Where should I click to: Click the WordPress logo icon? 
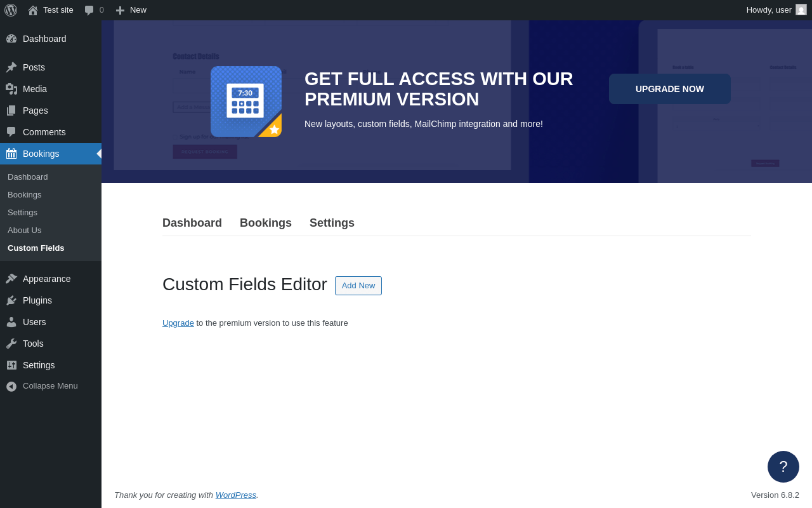(11, 10)
